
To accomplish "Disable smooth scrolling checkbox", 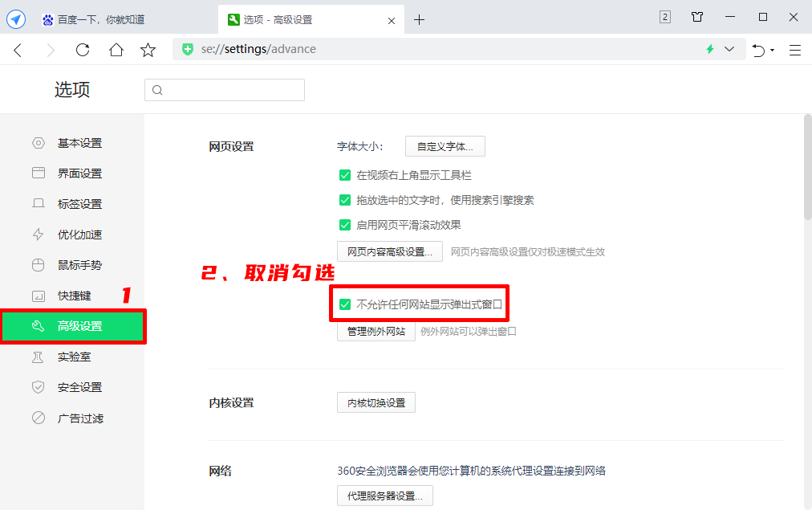I will tap(345, 225).
